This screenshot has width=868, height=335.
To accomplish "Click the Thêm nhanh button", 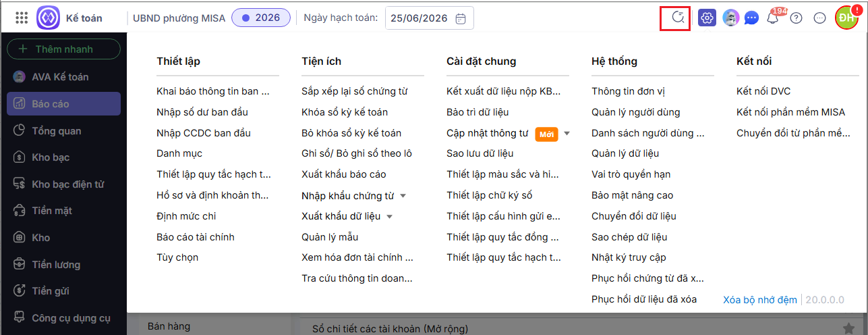I will pos(63,49).
